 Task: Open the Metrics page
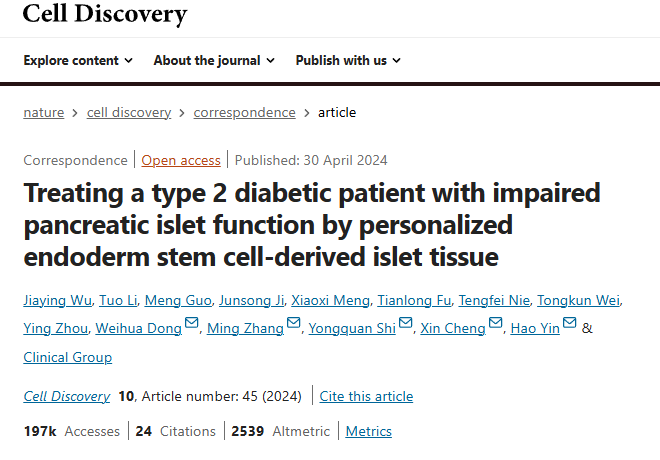coord(368,431)
